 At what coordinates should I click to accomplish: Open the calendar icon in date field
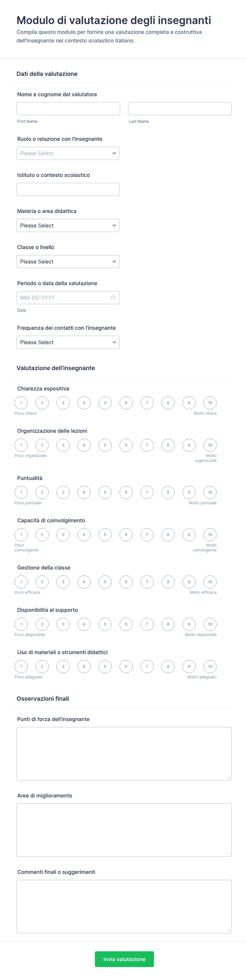tap(113, 298)
